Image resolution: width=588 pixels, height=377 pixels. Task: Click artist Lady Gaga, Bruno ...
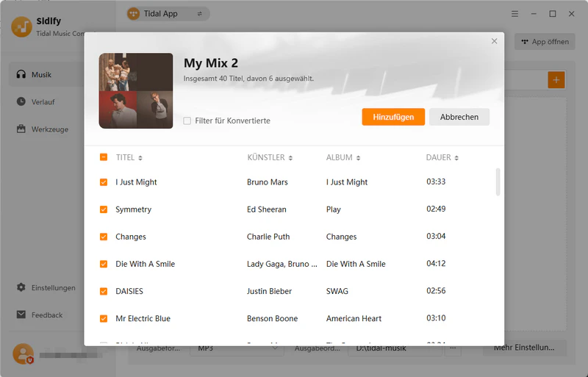pos(282,264)
